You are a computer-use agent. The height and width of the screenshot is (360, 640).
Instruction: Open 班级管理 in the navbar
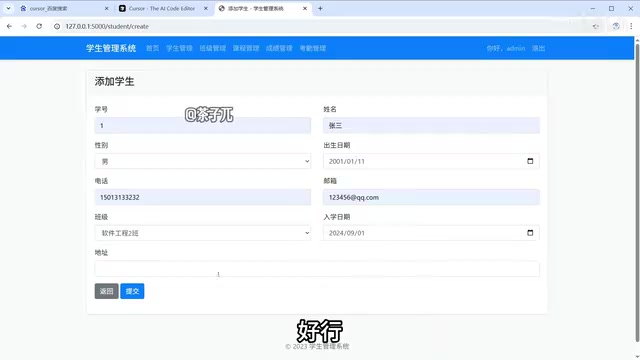pos(213,48)
